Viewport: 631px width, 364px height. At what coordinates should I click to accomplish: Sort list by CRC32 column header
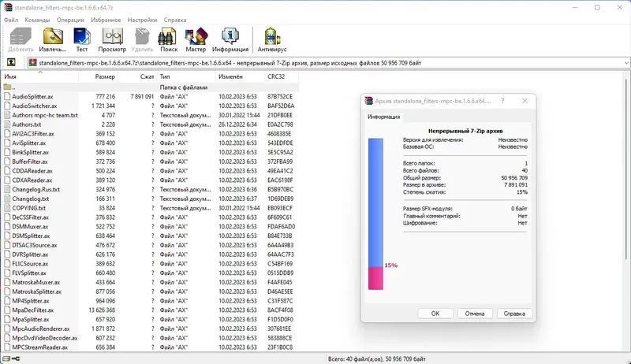coord(282,76)
